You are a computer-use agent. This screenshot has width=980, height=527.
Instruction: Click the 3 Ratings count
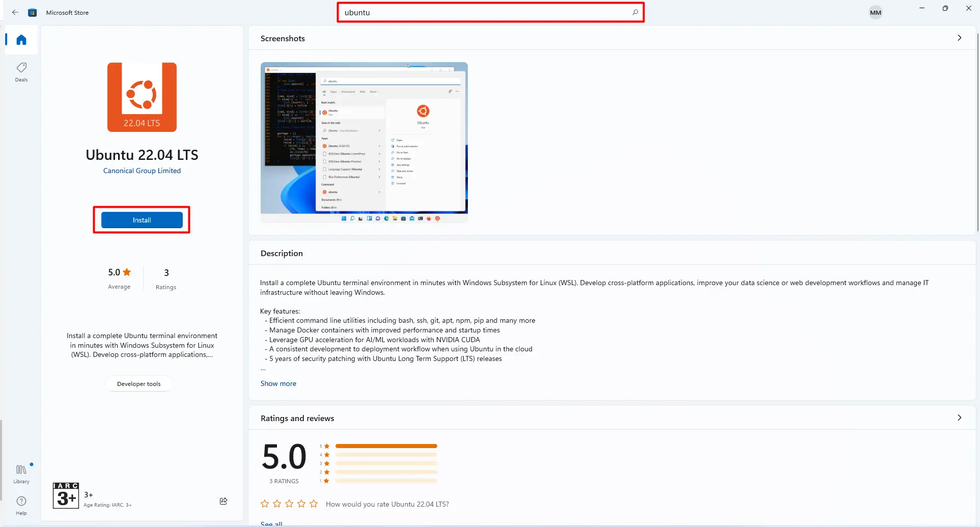click(x=166, y=279)
